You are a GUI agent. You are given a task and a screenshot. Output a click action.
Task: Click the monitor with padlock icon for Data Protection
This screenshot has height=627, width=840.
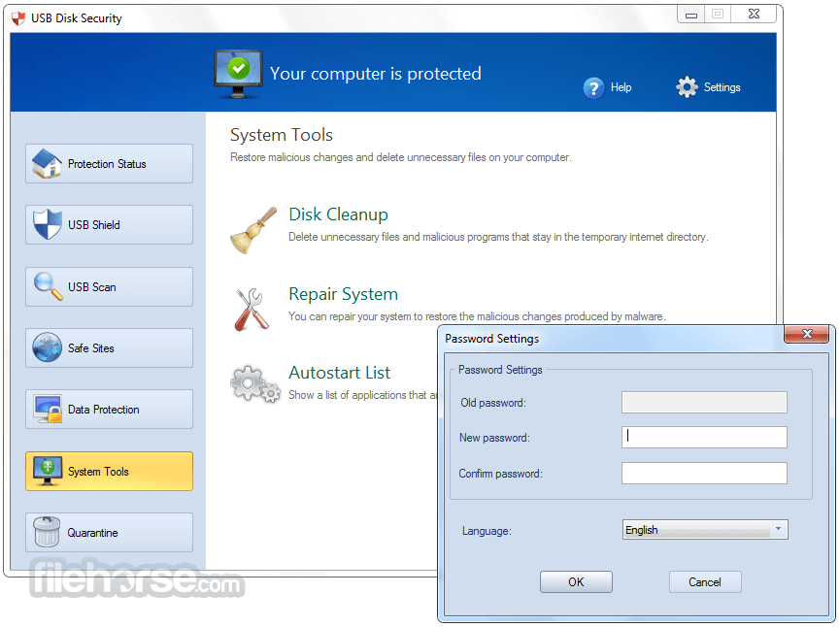pyautogui.click(x=48, y=409)
